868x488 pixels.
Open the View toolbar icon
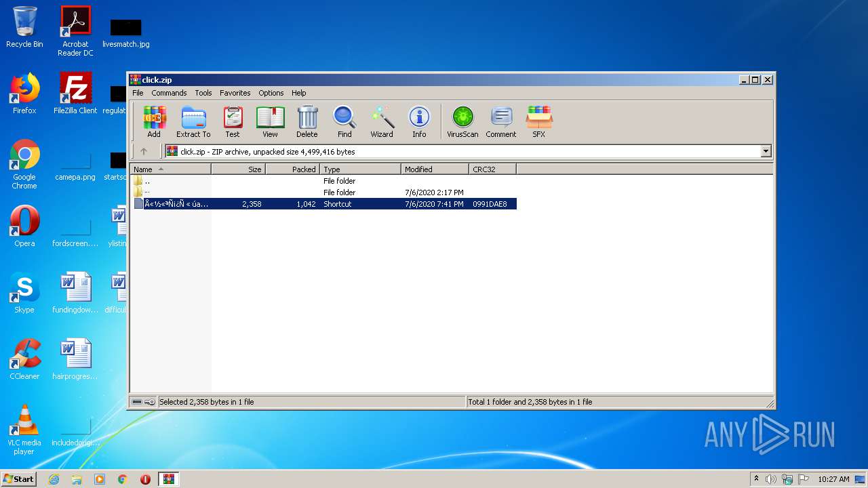(270, 122)
